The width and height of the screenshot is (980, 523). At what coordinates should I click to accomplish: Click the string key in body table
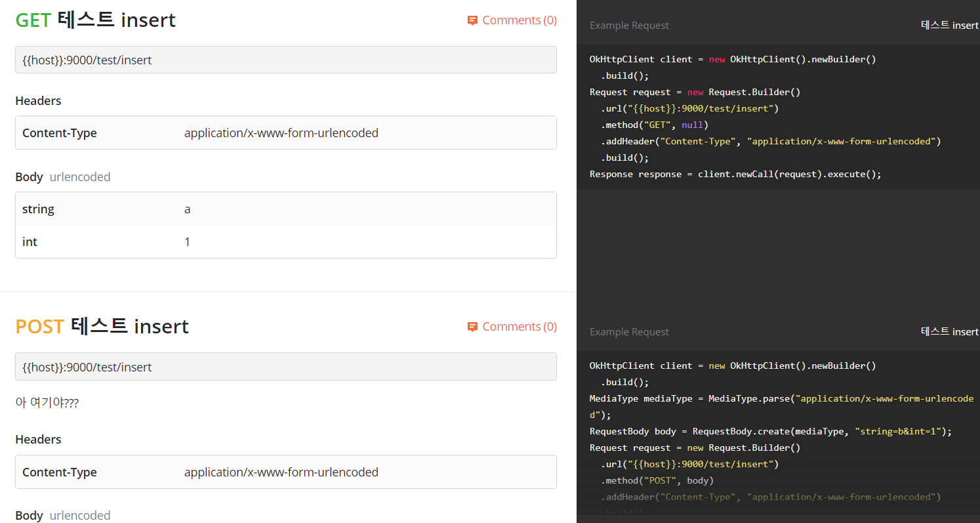(x=38, y=209)
